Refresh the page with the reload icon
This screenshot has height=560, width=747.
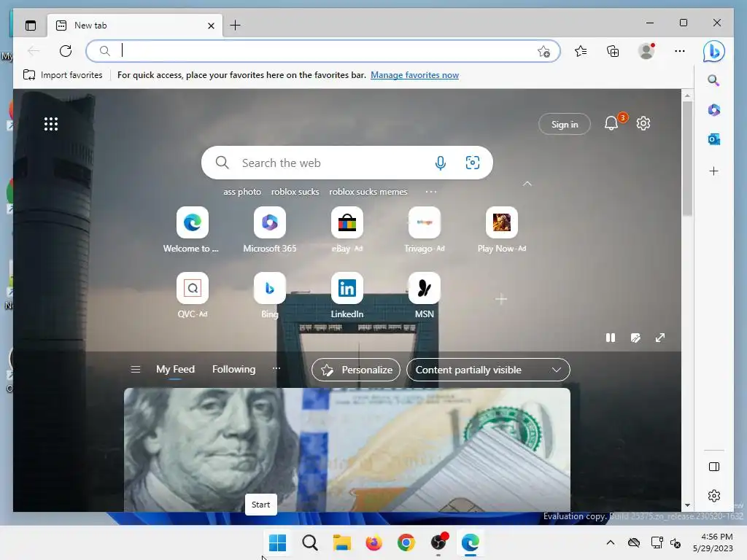[66, 50]
